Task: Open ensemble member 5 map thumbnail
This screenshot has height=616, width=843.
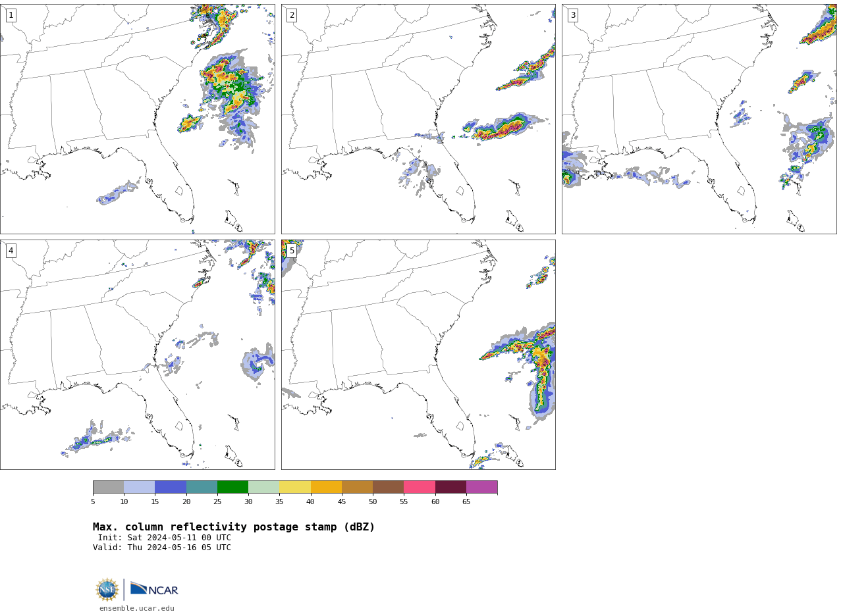Action: point(418,355)
